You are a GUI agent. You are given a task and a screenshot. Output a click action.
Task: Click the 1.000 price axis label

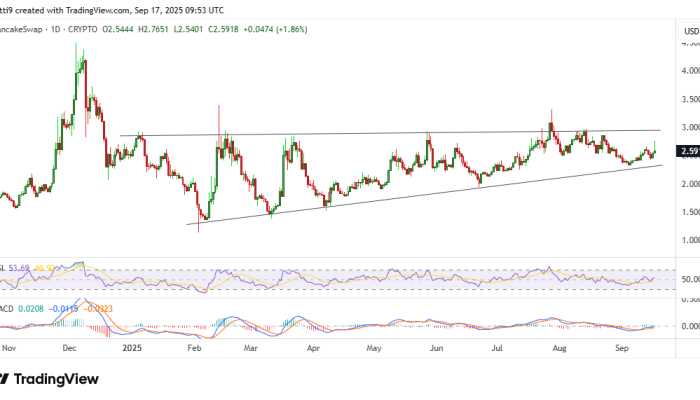point(688,240)
